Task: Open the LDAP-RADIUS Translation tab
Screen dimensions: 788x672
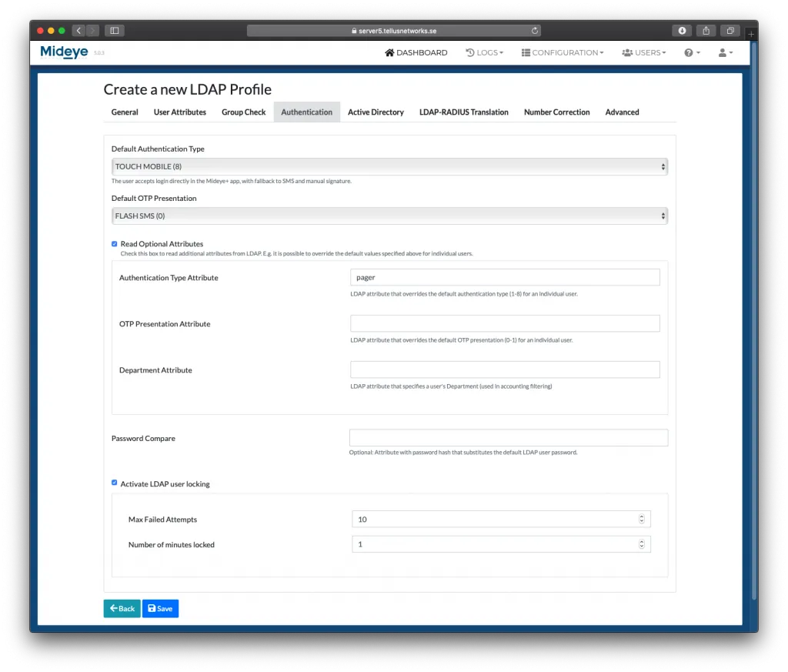Action: click(463, 112)
